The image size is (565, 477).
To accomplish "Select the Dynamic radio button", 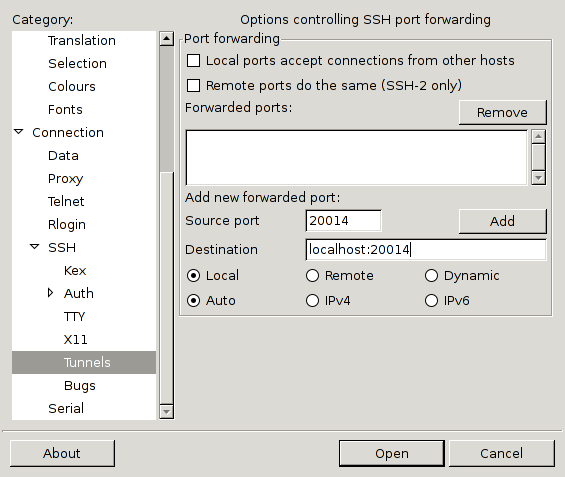I will tap(431, 276).
